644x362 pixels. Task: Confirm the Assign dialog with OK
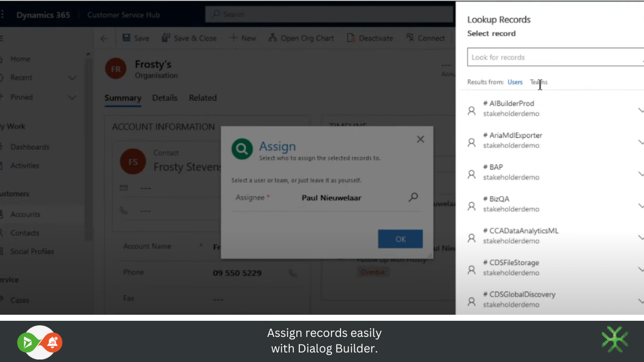(400, 239)
